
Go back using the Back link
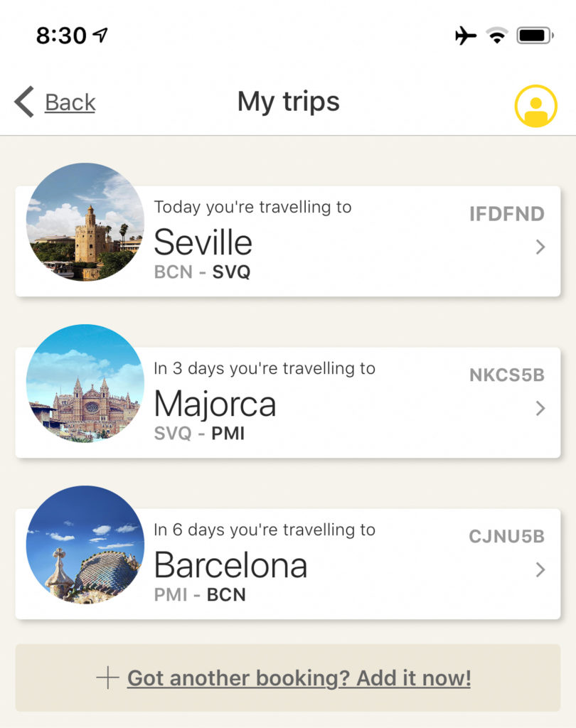click(x=70, y=102)
